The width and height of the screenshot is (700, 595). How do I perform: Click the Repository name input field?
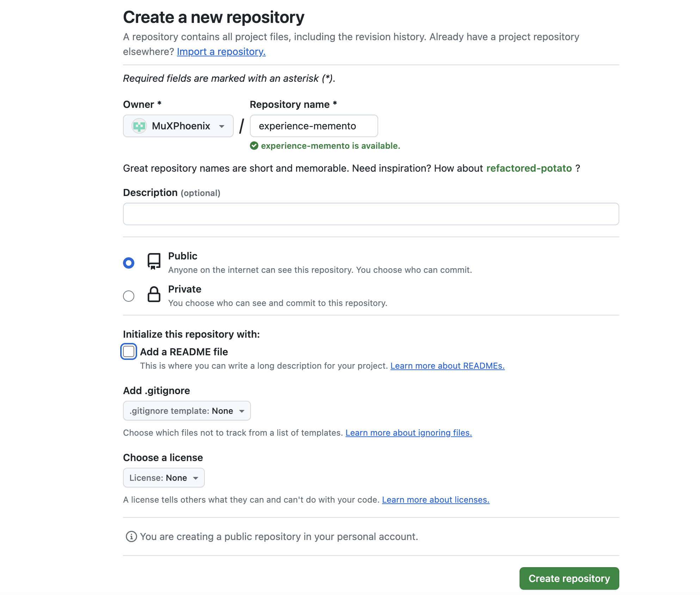[x=314, y=126]
